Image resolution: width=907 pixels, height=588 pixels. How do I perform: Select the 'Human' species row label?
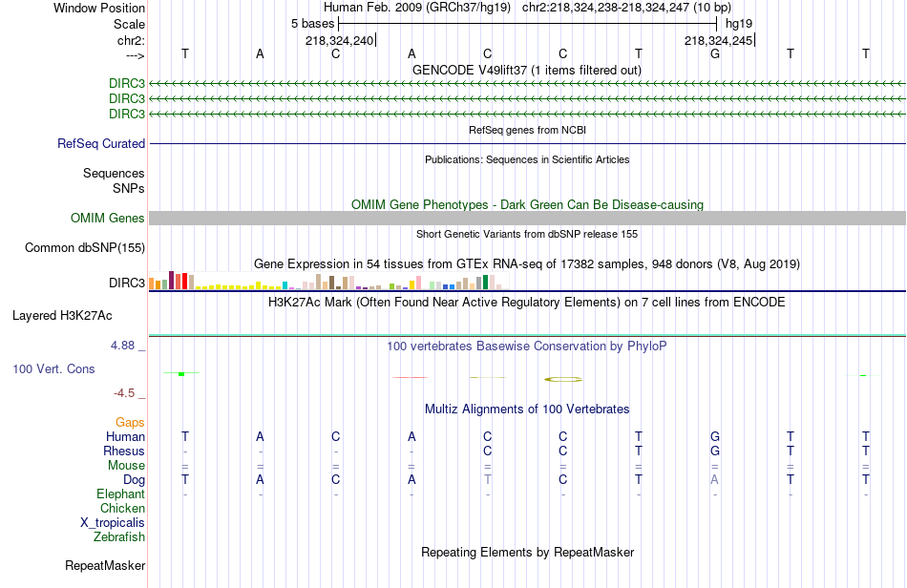coord(125,436)
